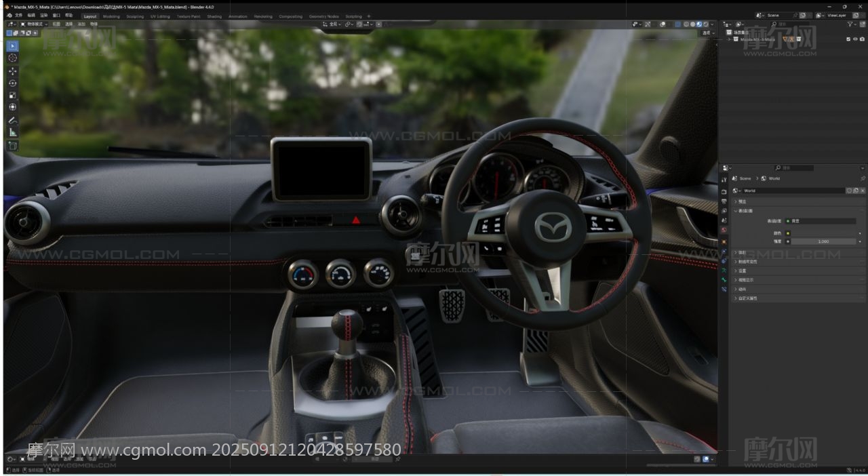Switch to the Shading workspace tab
The height and width of the screenshot is (476, 868).
click(214, 16)
